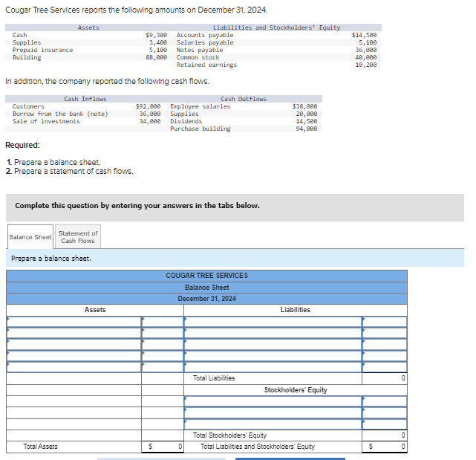Screen dimensions: 476x460
Task: Click 'Employee salaries' cash outflow
Action: pyautogui.click(x=200, y=106)
